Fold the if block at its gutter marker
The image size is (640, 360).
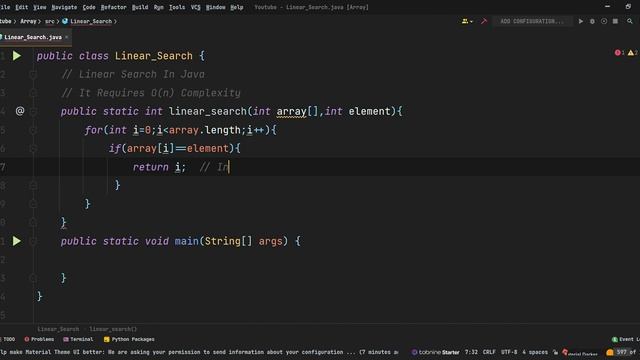tap(33, 148)
